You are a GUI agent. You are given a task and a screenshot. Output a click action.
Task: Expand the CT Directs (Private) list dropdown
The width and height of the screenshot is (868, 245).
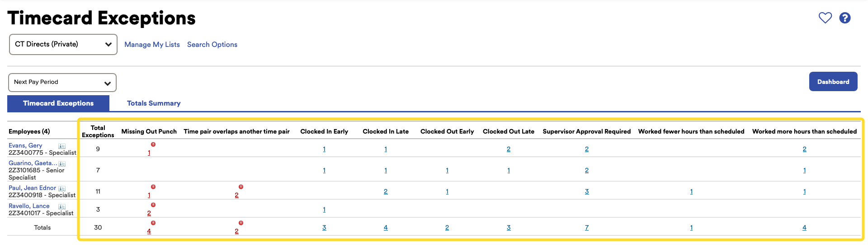[63, 44]
